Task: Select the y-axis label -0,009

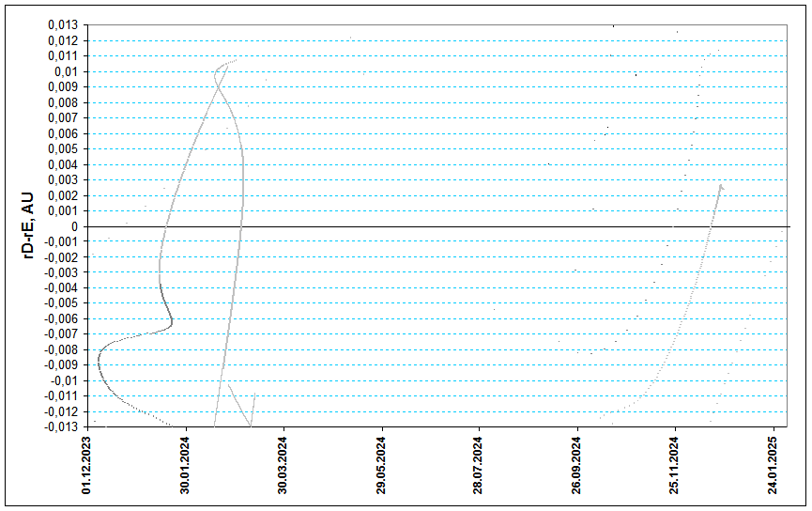Action: point(61,364)
